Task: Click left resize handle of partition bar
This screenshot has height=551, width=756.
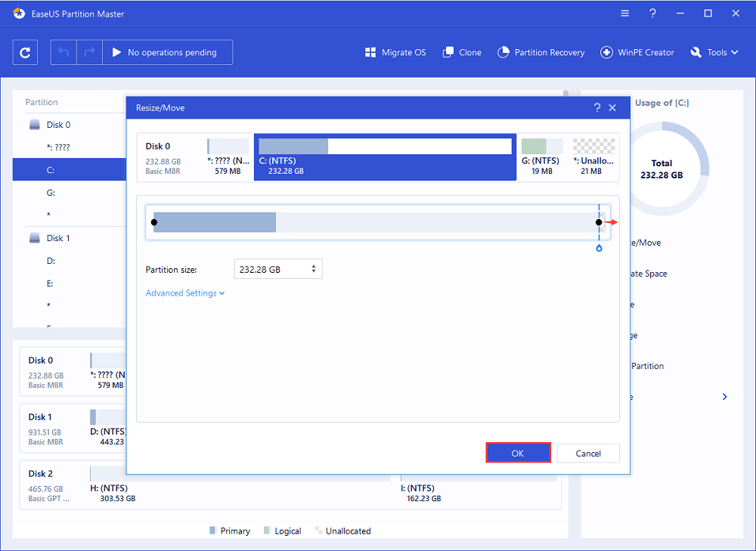Action: (153, 222)
